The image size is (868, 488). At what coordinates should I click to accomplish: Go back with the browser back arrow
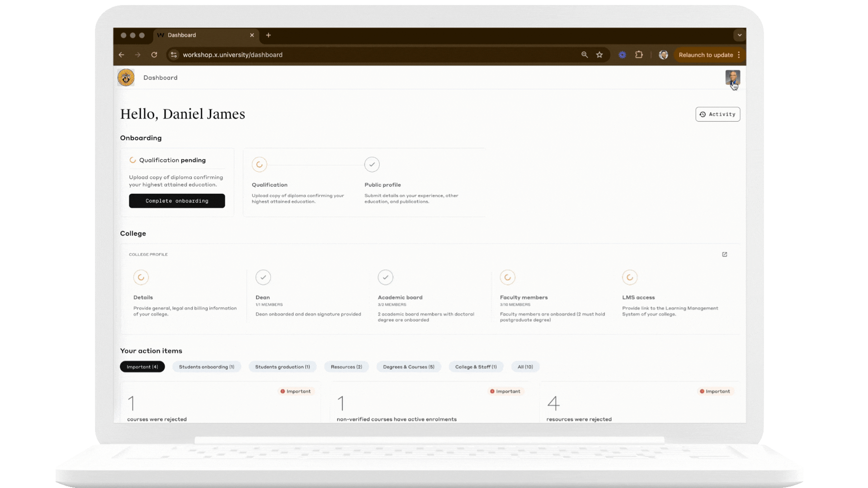point(121,55)
